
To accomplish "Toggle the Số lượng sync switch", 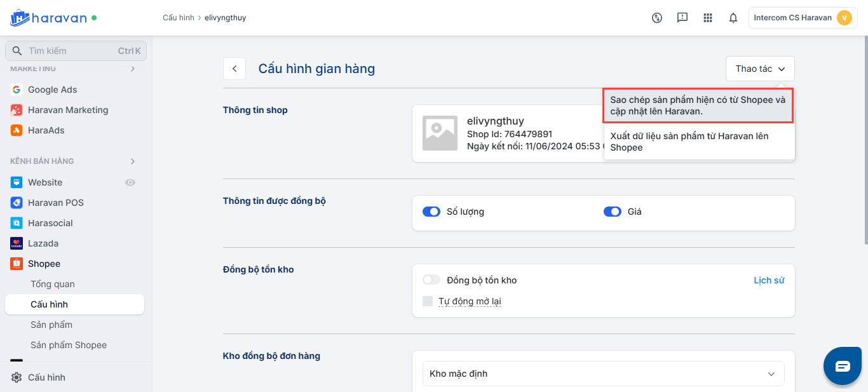I will click(x=431, y=212).
